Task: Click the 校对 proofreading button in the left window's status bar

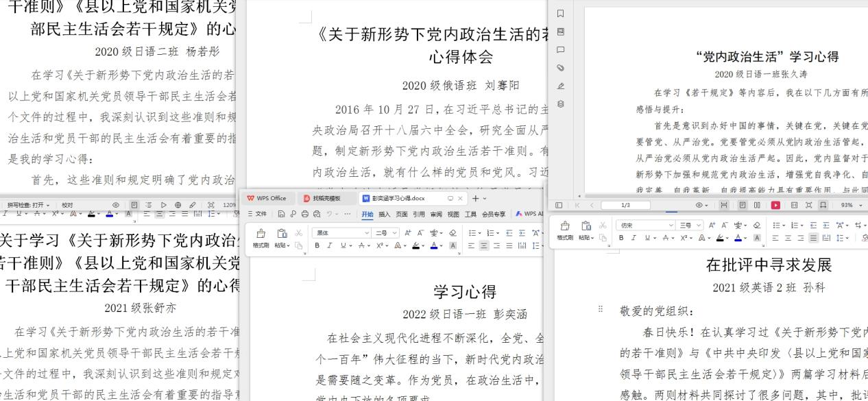Action: [x=67, y=204]
